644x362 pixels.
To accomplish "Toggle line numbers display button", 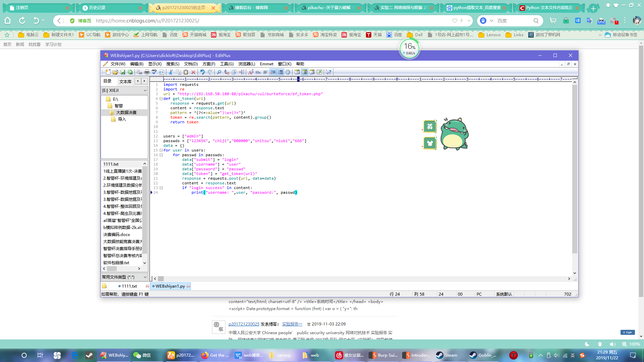I will [280, 72].
